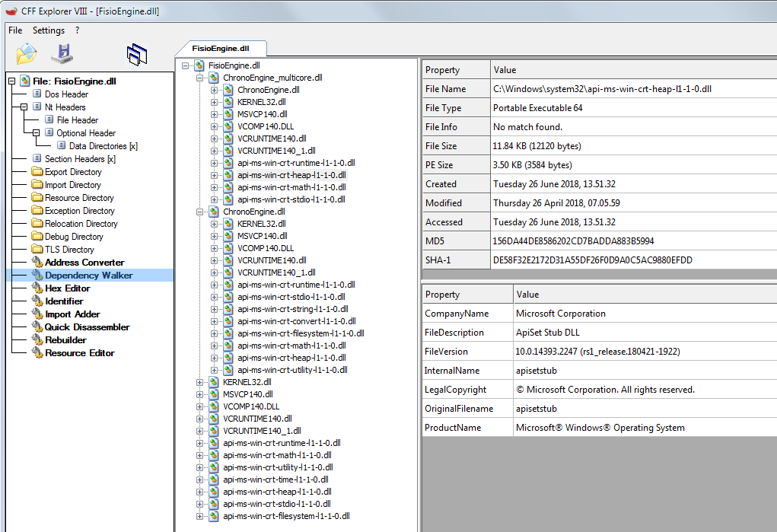777x532 pixels.
Task: Click the top-level MSVCP140.dll module icon
Action: pyautogui.click(x=213, y=394)
